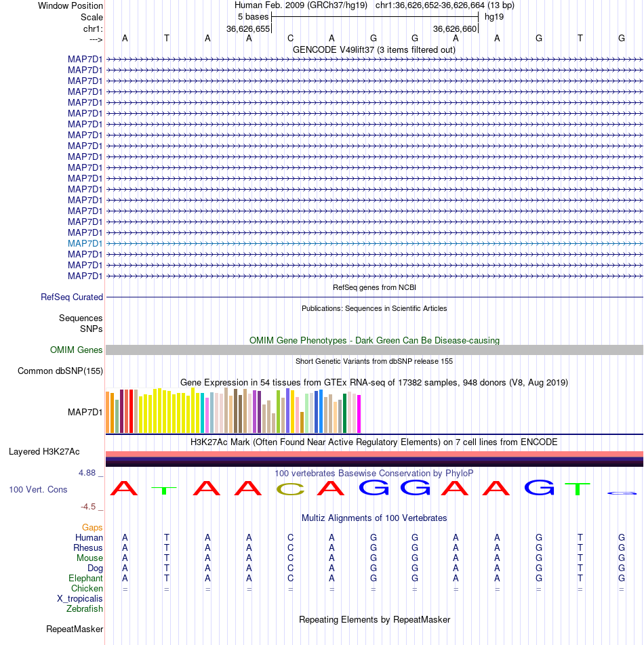Click the Chicken species label
The height and width of the screenshot is (645, 644).
(x=87, y=588)
